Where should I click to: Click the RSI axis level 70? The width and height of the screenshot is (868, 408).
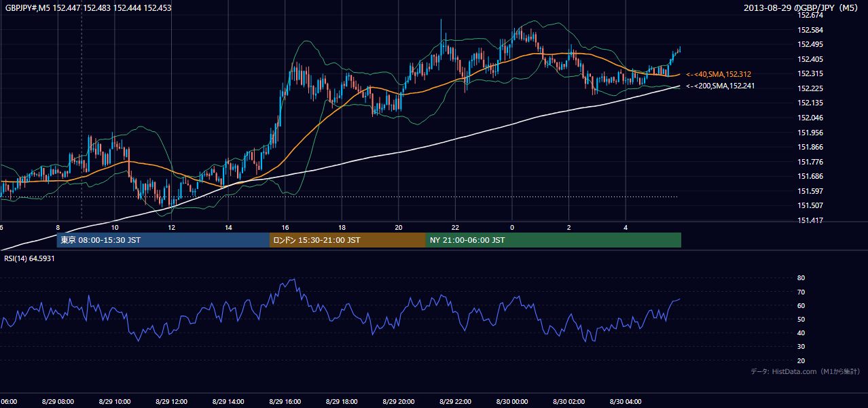tap(801, 292)
